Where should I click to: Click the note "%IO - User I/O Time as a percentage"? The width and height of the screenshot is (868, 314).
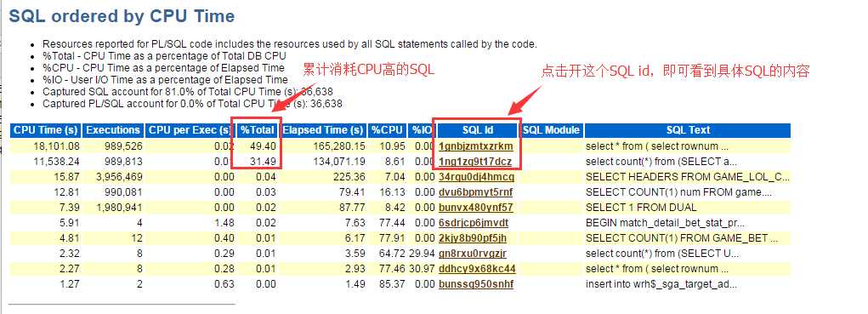(x=165, y=80)
